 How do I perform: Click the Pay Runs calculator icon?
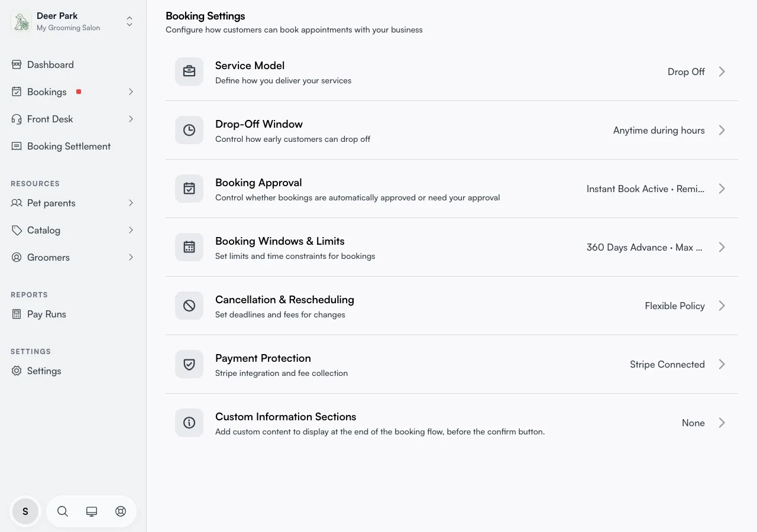click(17, 314)
